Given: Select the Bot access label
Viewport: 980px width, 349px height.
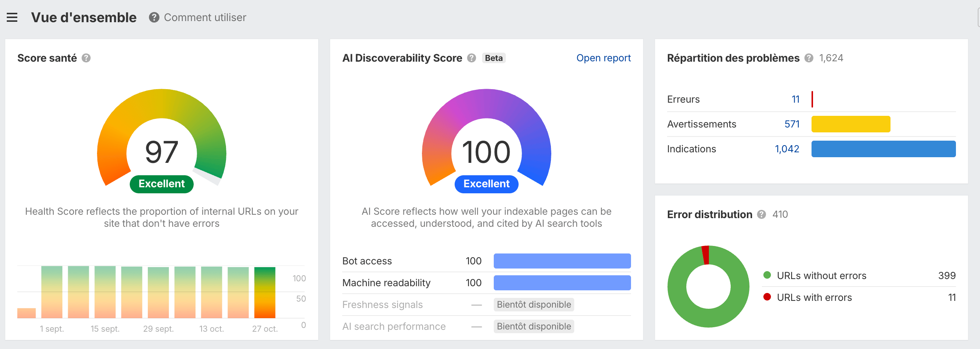Looking at the screenshot, I should [x=367, y=261].
